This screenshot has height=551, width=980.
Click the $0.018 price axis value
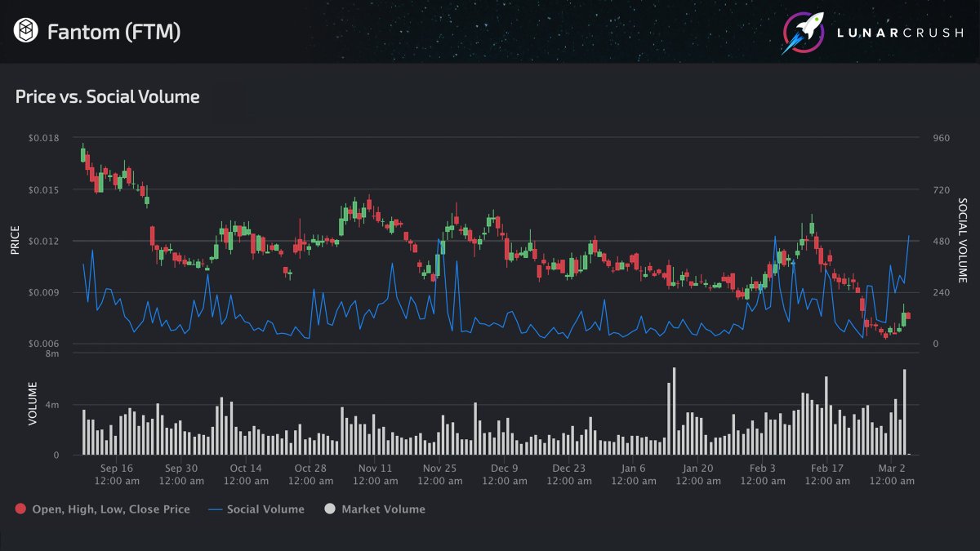pos(43,136)
